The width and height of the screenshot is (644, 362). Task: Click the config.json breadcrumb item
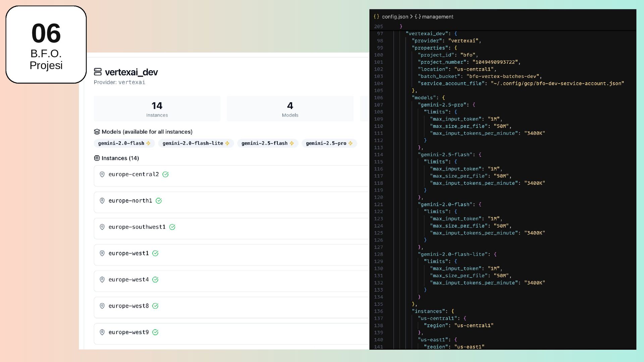395,17
